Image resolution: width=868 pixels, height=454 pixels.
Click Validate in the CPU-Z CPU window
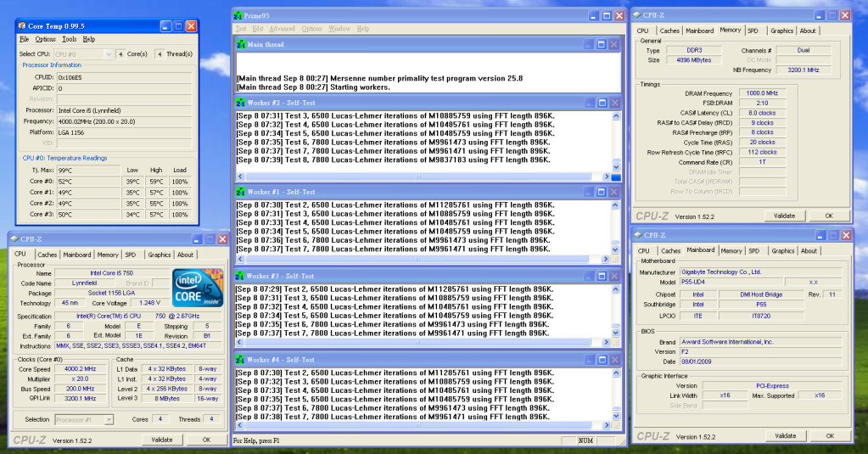coord(162,440)
